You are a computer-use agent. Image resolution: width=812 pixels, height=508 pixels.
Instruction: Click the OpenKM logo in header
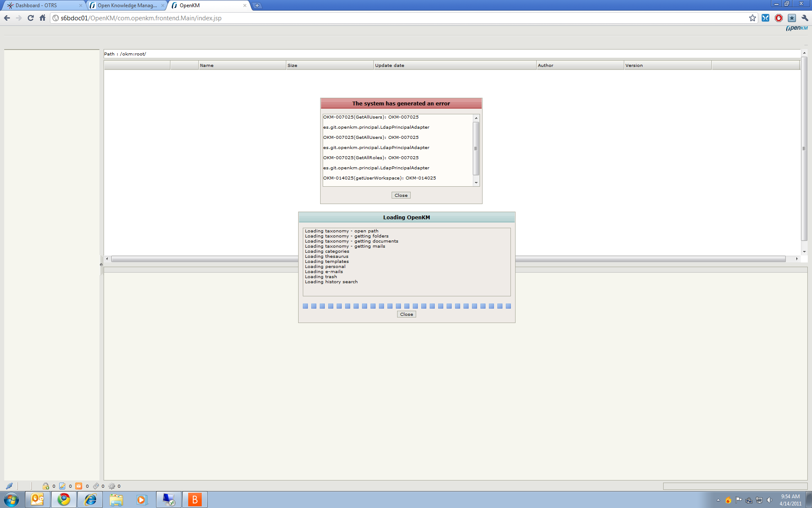(x=797, y=28)
